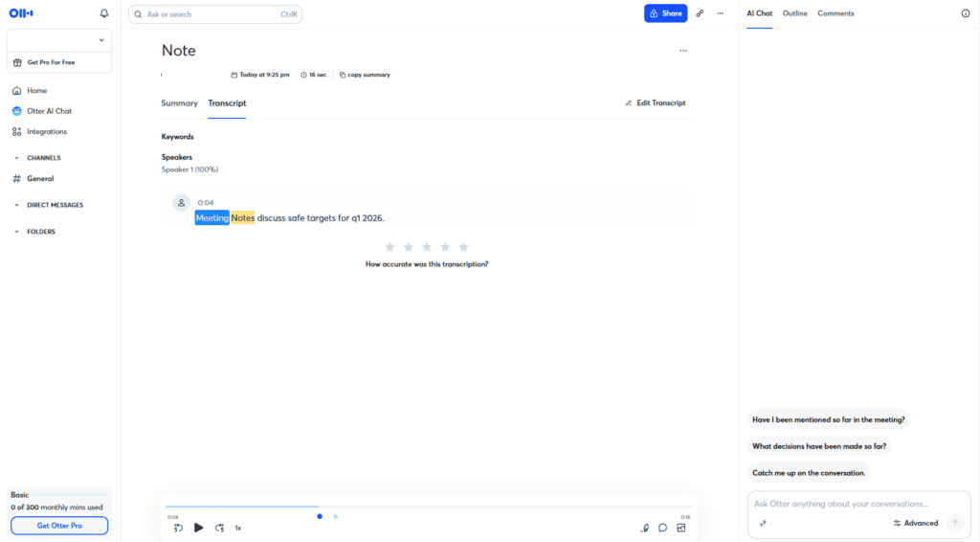
Task: Add a comment with bubble icon
Action: click(663, 529)
